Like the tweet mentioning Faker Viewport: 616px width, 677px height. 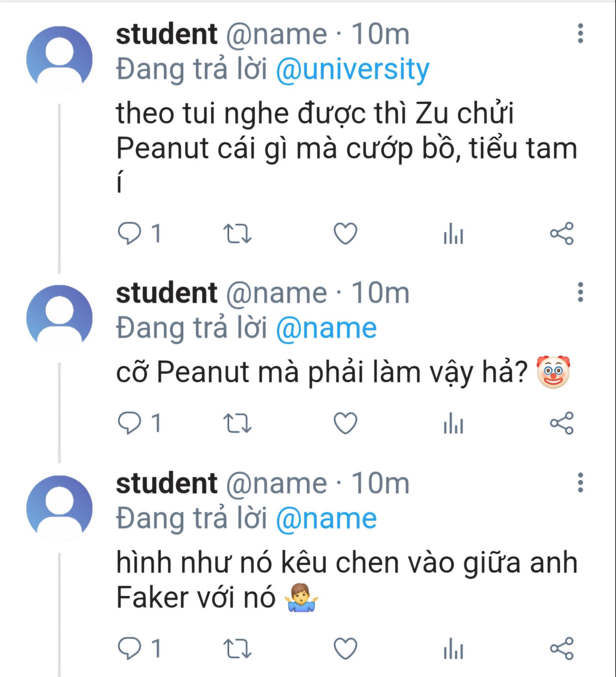(x=345, y=648)
